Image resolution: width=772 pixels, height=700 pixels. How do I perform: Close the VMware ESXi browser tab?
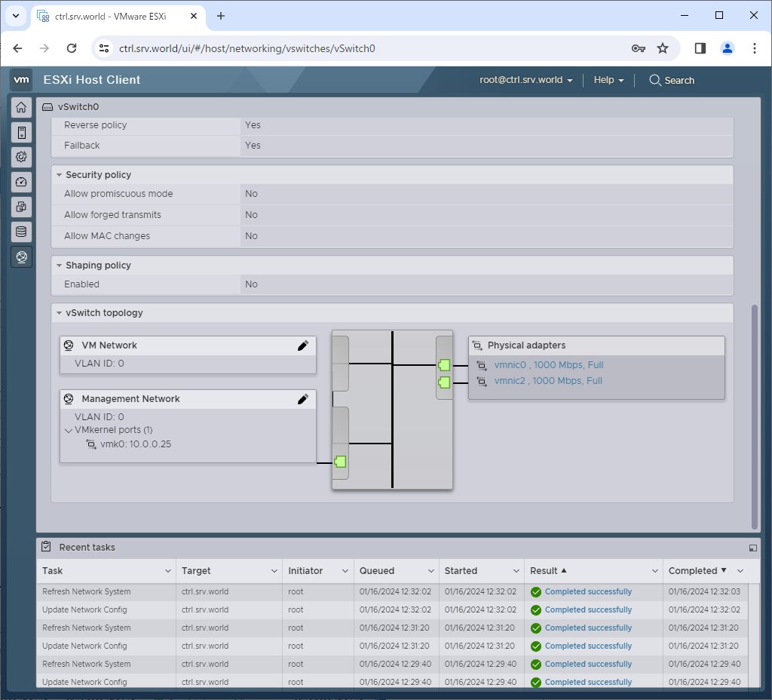point(194,16)
